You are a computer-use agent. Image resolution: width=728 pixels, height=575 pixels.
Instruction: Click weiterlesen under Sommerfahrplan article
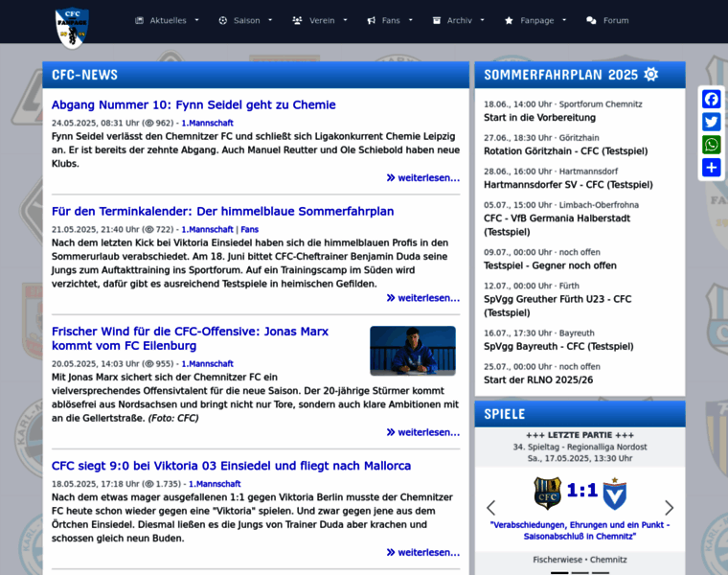pyautogui.click(x=423, y=298)
